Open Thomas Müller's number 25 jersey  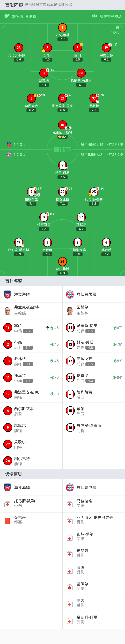click(94, 192)
